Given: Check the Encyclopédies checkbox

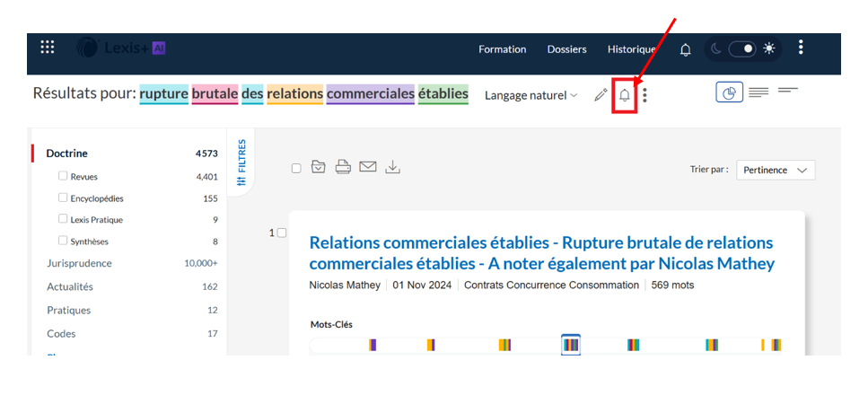Looking at the screenshot, I should 63,197.
